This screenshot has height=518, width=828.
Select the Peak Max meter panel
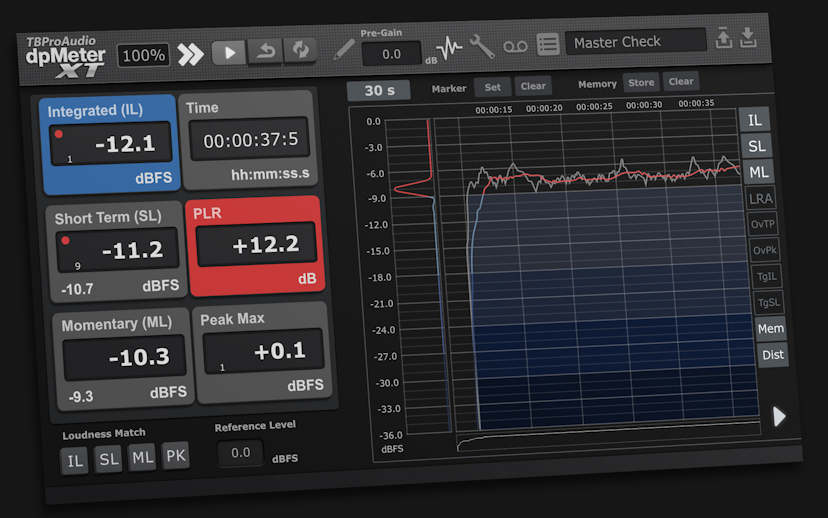click(262, 352)
